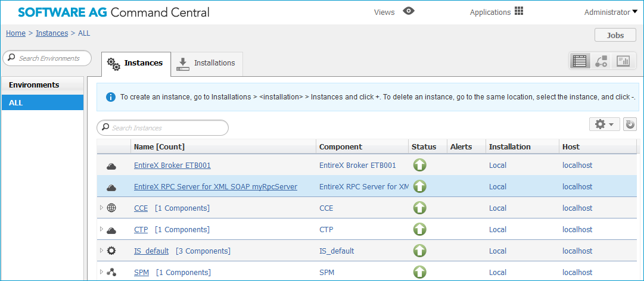Switch to the Instances tab
This screenshot has height=281, width=644.
tap(136, 64)
